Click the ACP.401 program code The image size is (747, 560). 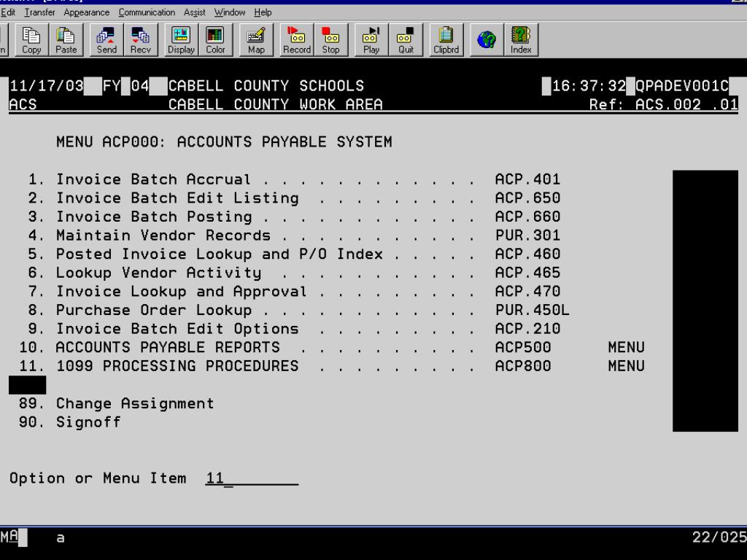528,179
